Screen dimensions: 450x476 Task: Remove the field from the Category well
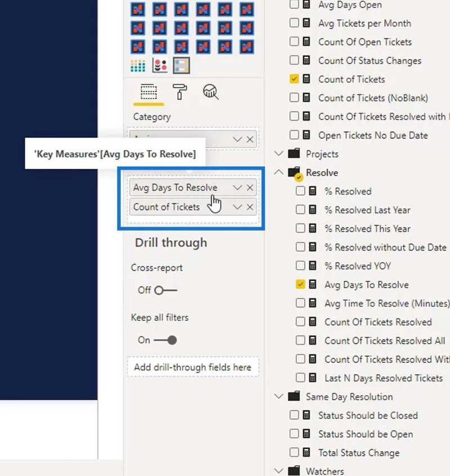point(250,140)
